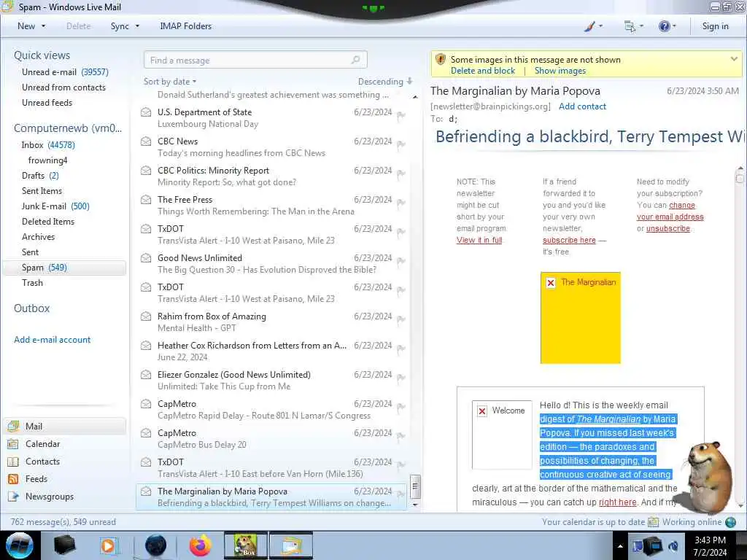Collapse the images warning bar chevron
747x560 pixels.
point(734,59)
